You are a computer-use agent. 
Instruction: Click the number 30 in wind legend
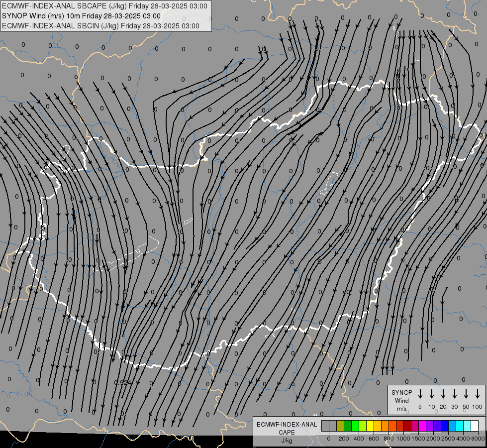click(454, 407)
